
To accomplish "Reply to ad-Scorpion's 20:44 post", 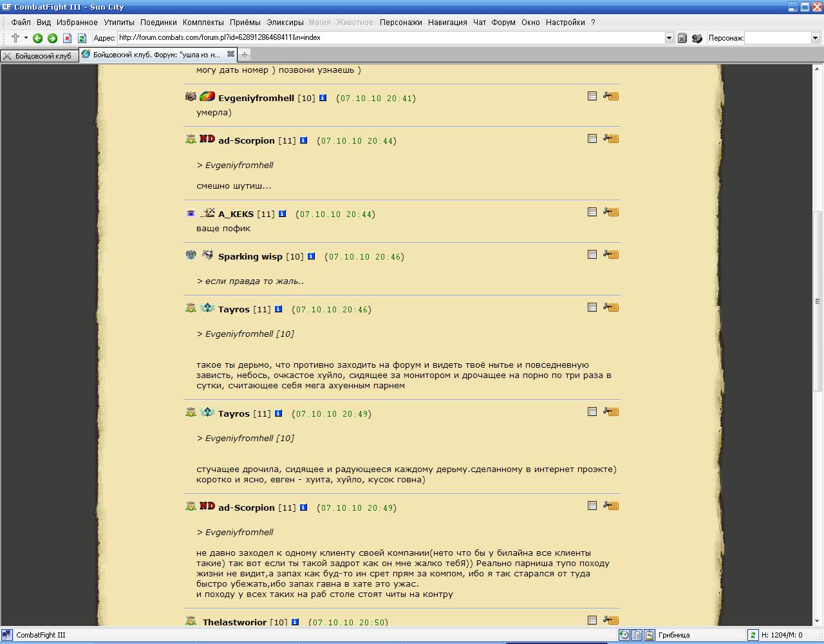I will (x=611, y=138).
